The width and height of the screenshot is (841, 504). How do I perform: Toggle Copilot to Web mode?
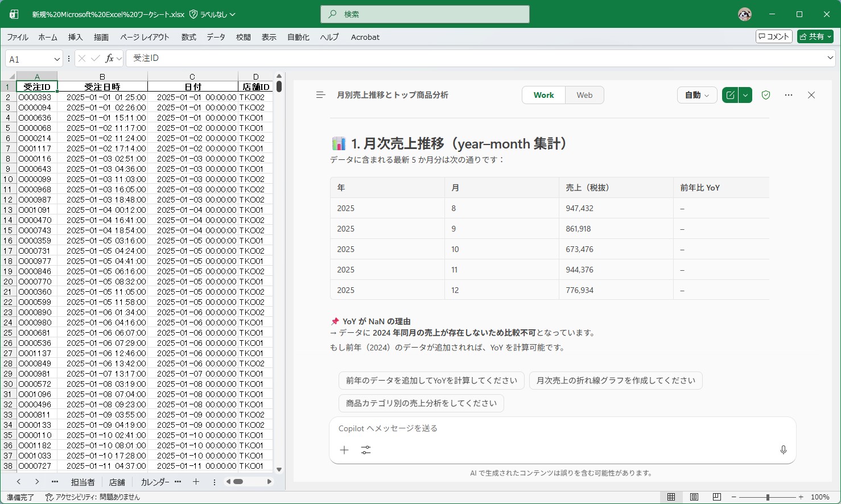point(584,94)
